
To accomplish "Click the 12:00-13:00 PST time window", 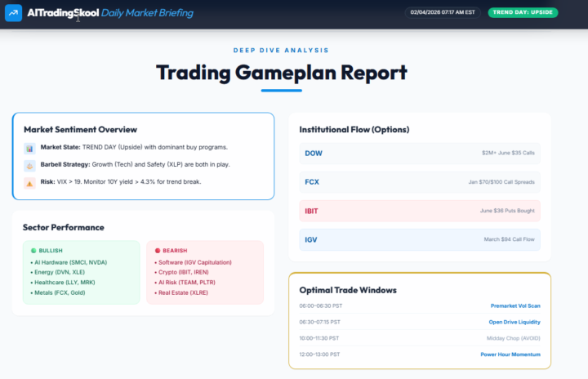I will pos(319,354).
